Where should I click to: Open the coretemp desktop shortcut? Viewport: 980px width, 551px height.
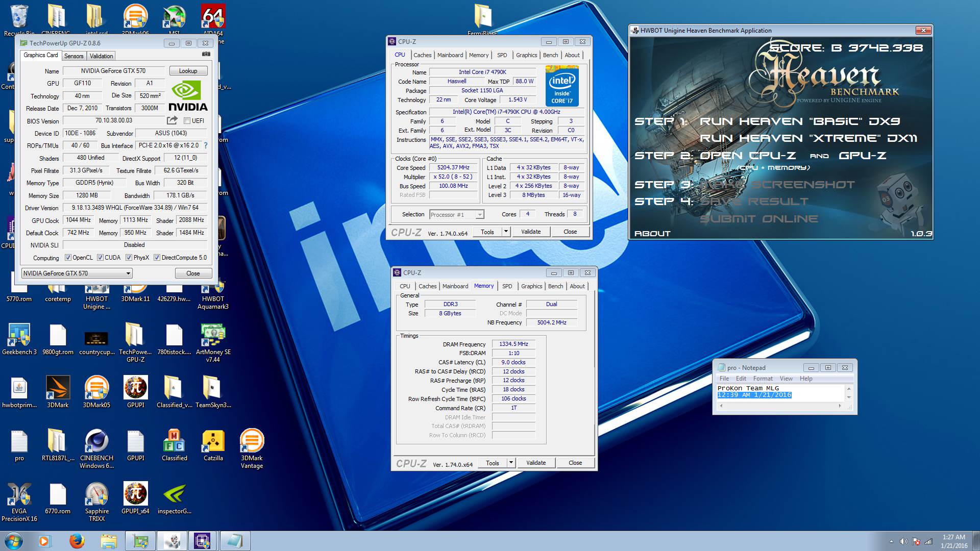point(58,292)
